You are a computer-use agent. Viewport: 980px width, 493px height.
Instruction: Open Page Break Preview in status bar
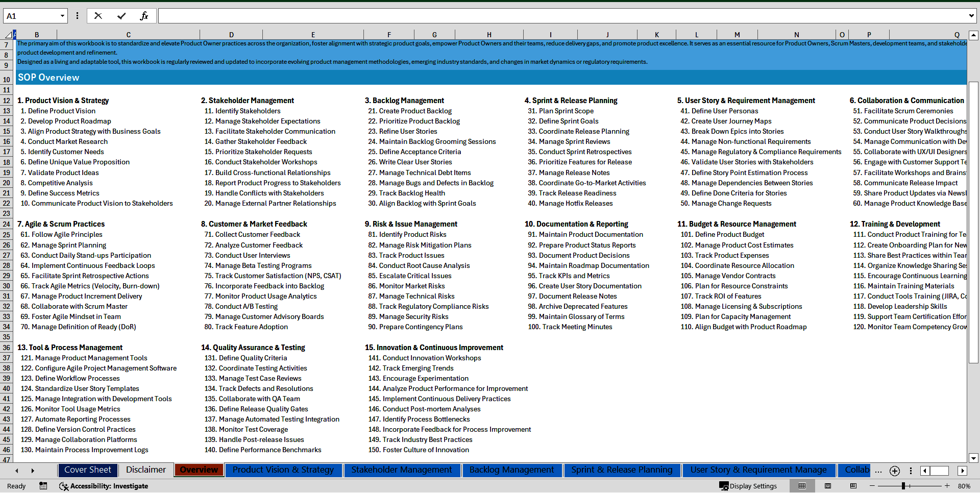point(853,486)
